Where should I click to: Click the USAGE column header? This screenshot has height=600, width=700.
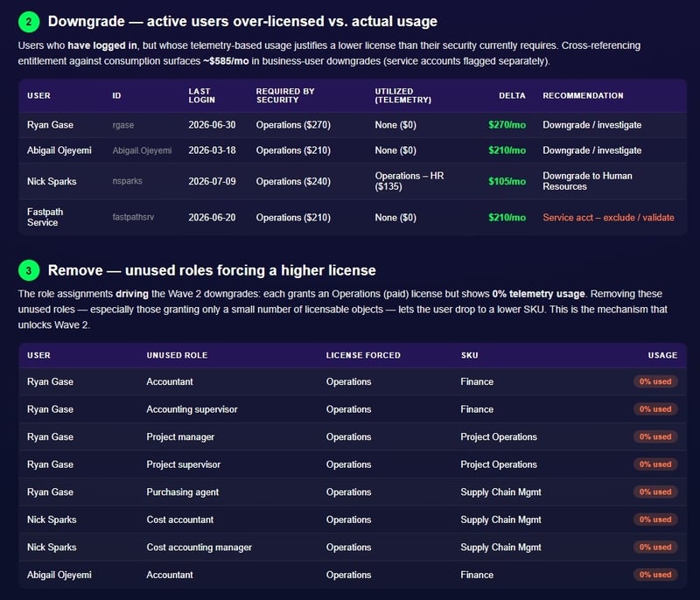point(662,355)
